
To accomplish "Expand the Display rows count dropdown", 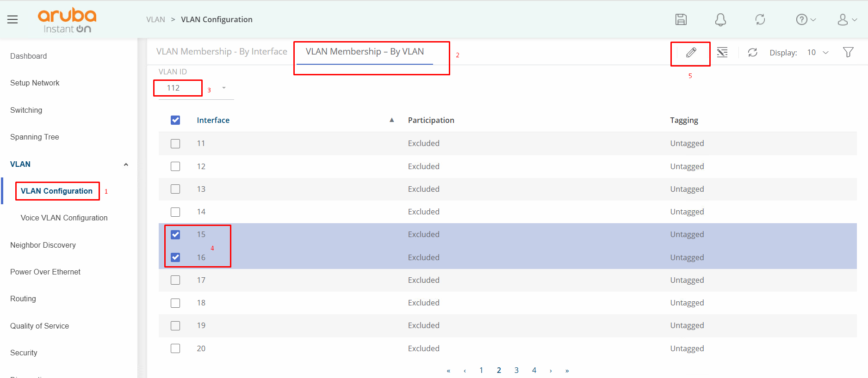I will tap(818, 53).
